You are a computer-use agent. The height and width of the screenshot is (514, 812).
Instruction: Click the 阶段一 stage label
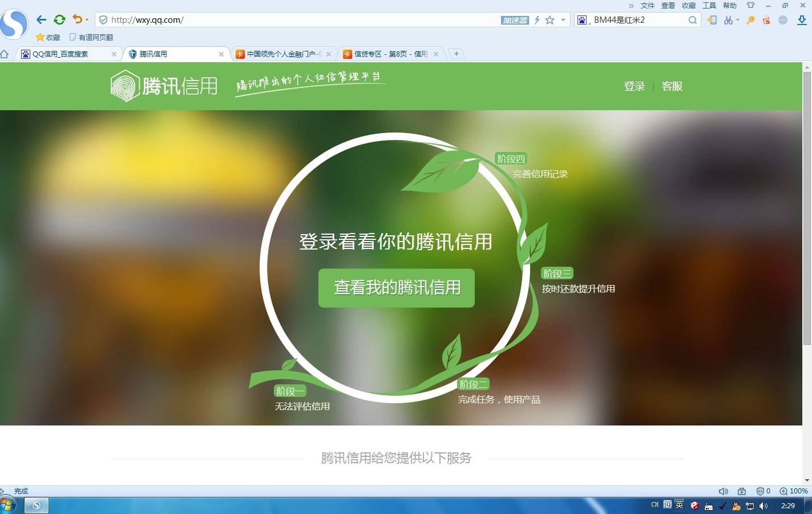tap(290, 391)
